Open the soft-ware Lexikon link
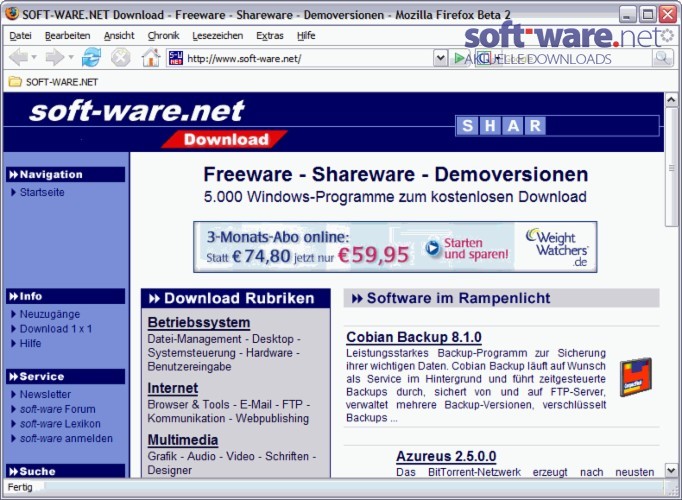682x500 pixels. [x=60, y=424]
